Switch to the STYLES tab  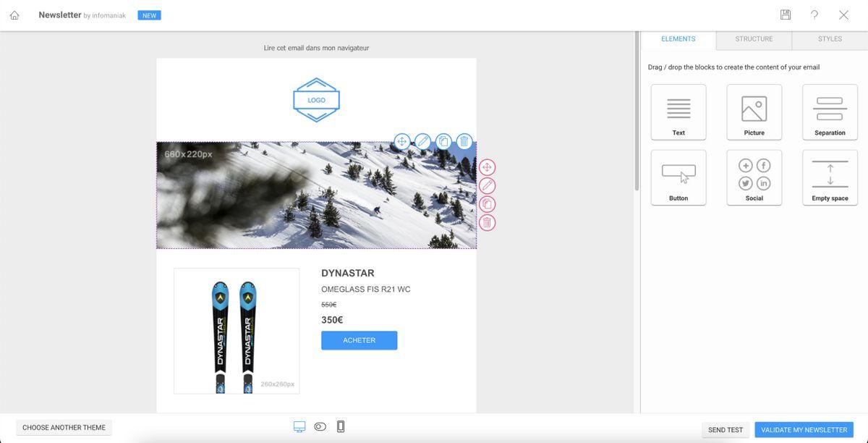[830, 39]
